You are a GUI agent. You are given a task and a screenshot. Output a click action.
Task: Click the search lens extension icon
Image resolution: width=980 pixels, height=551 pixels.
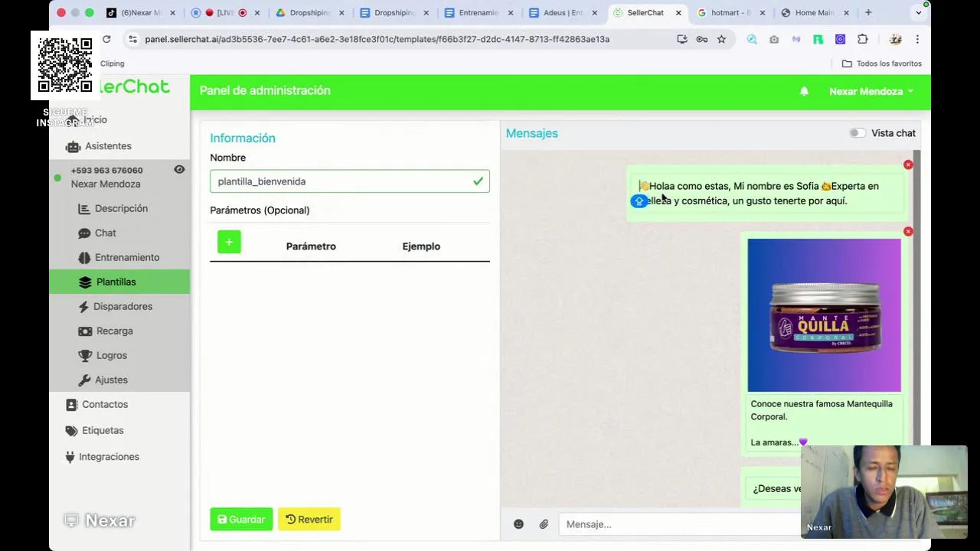[752, 39]
